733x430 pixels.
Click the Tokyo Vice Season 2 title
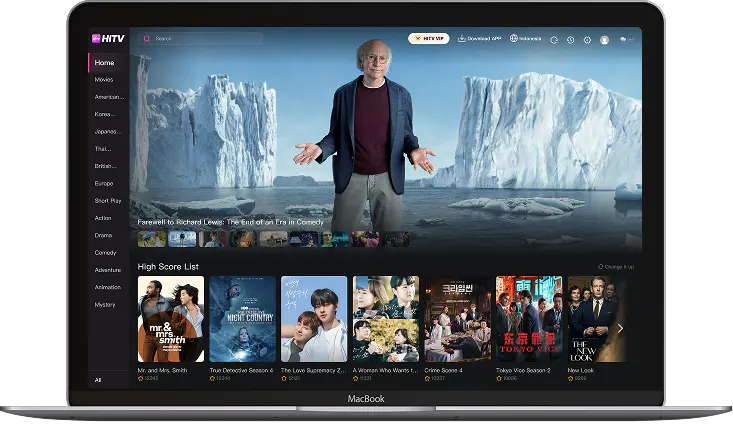pos(523,370)
